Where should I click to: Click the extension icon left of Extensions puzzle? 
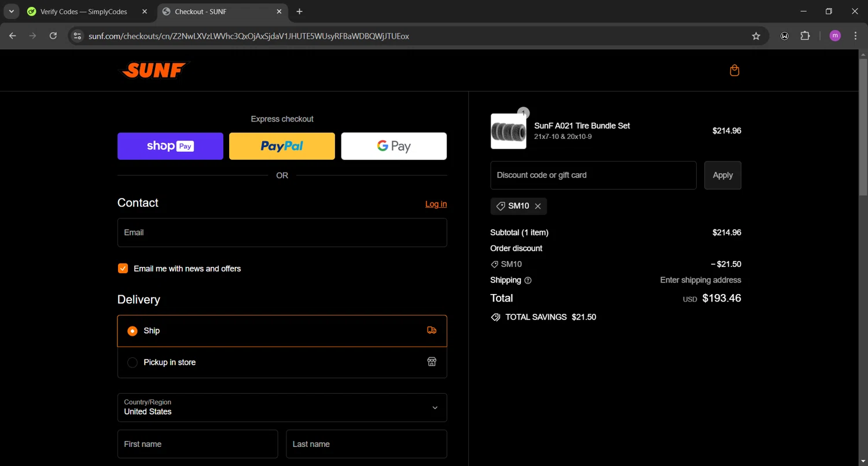pos(785,36)
